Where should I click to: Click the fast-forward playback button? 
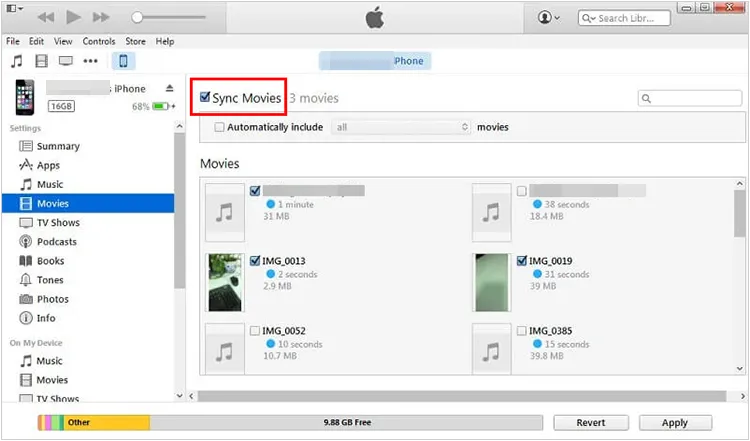click(101, 18)
